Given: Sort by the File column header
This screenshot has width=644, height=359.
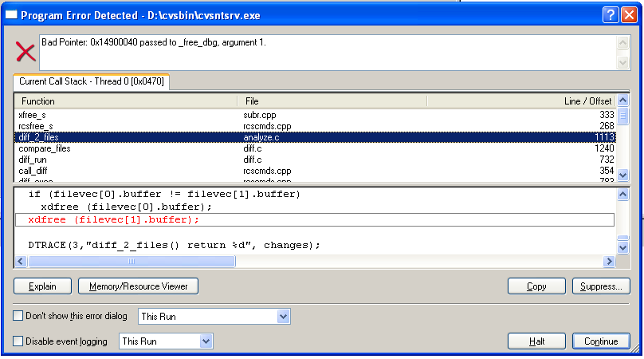Looking at the screenshot, I should click(332, 101).
